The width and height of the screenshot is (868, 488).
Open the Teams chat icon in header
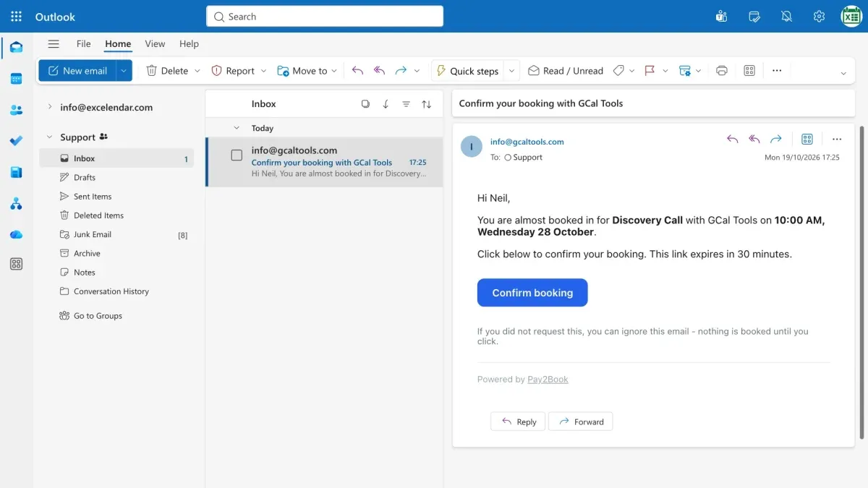[721, 17]
